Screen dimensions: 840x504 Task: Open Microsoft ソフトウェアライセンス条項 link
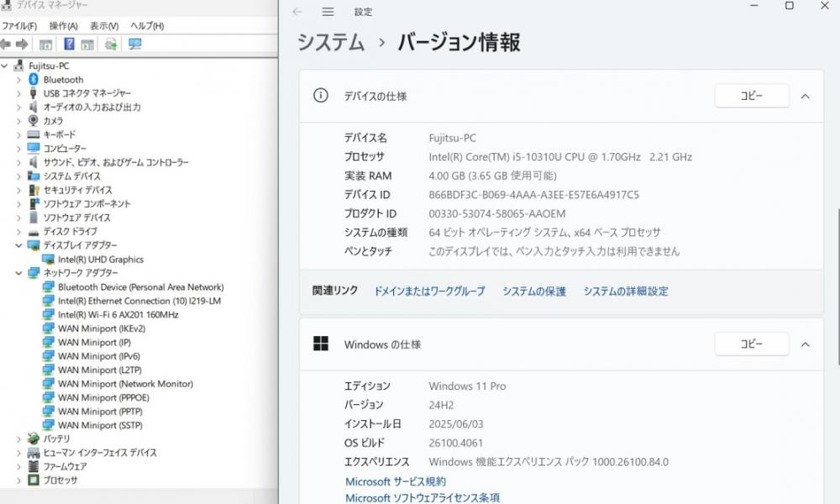423,497
